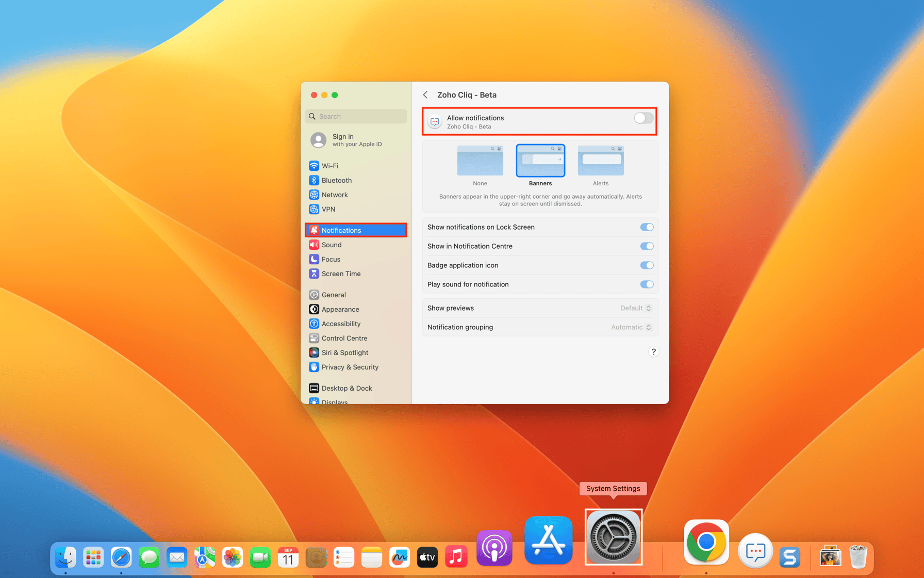Select Desktop & Dock in the sidebar
This screenshot has width=924, height=578.
[356, 388]
